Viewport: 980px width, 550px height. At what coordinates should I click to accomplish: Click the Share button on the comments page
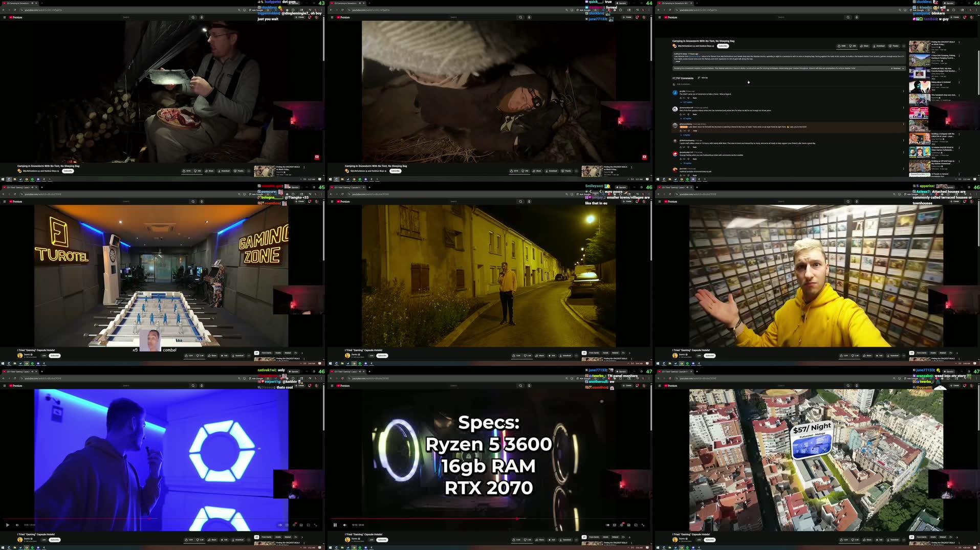click(865, 46)
